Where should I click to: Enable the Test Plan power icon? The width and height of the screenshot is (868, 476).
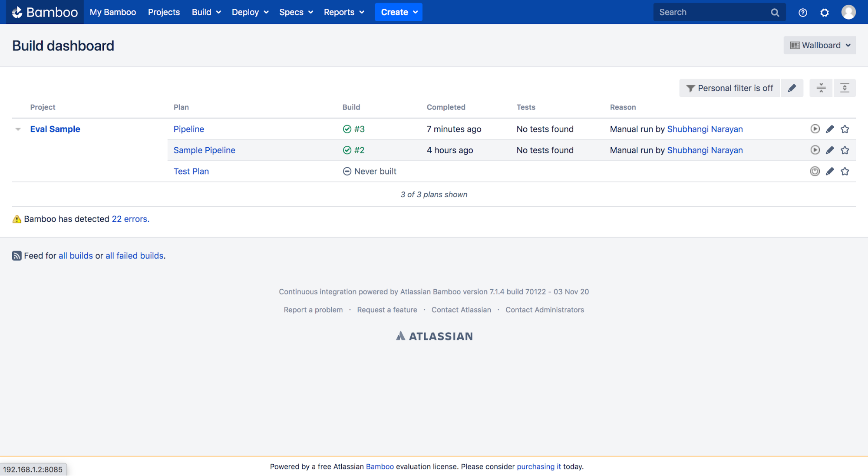[x=815, y=171]
